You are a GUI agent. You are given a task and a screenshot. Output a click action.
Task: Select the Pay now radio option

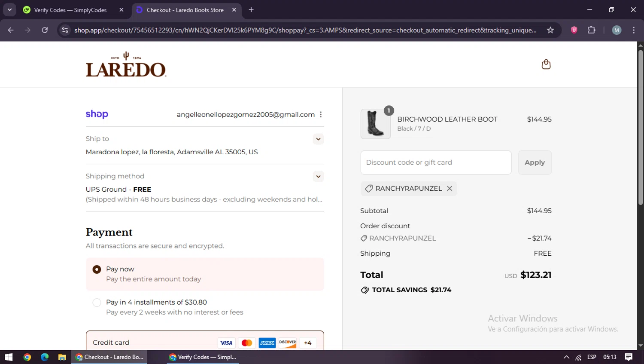coord(97,269)
